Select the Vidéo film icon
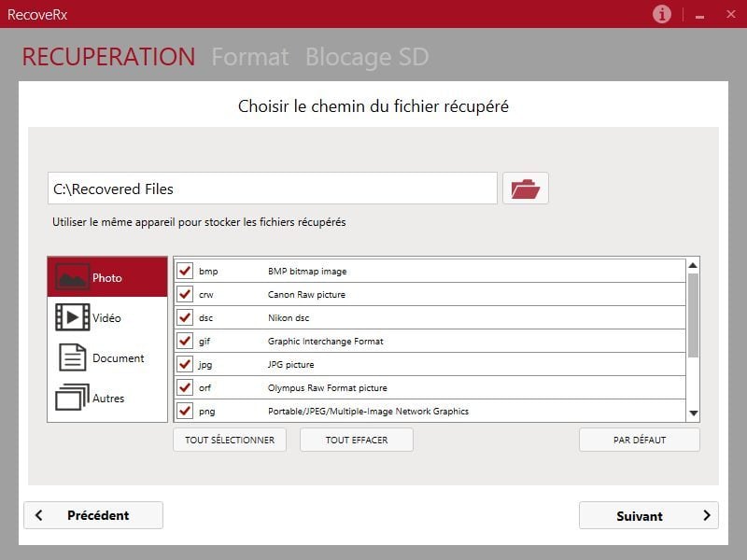 [x=72, y=317]
